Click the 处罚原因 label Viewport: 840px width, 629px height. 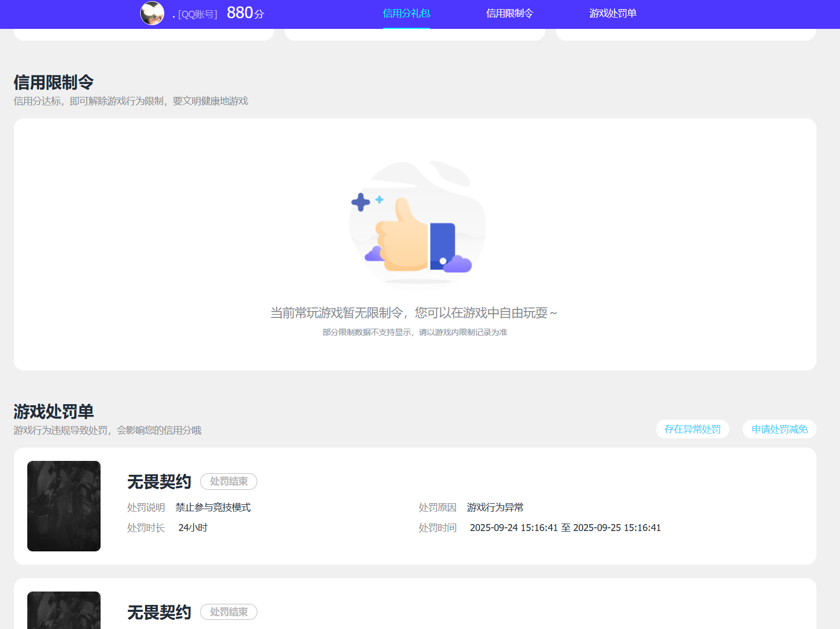pos(438,507)
